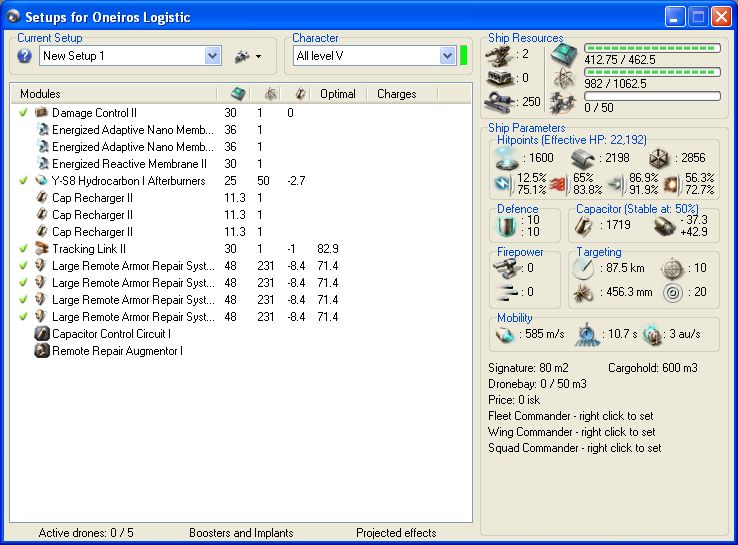Open the ship setup tools icon menu
Image resolution: width=738 pixels, height=545 pixels.
tap(241, 56)
